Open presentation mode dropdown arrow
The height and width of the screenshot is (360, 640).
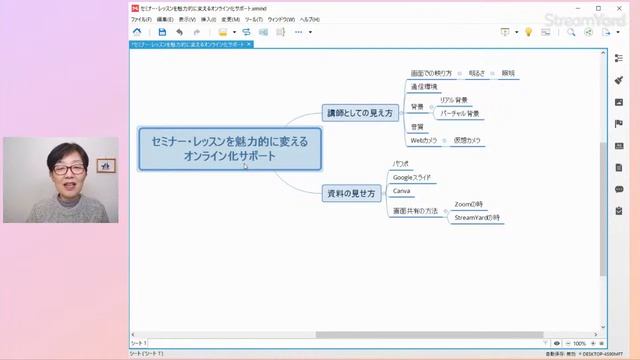click(517, 32)
